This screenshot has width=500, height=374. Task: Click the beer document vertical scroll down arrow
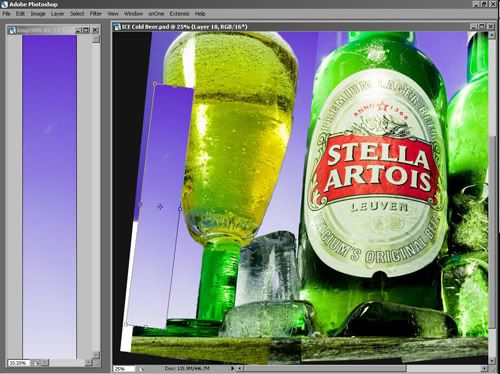[491, 361]
